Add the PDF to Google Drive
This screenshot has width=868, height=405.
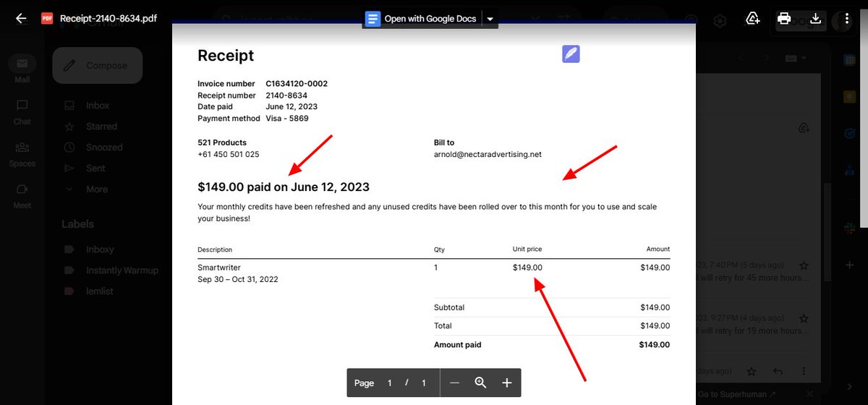coord(753,19)
